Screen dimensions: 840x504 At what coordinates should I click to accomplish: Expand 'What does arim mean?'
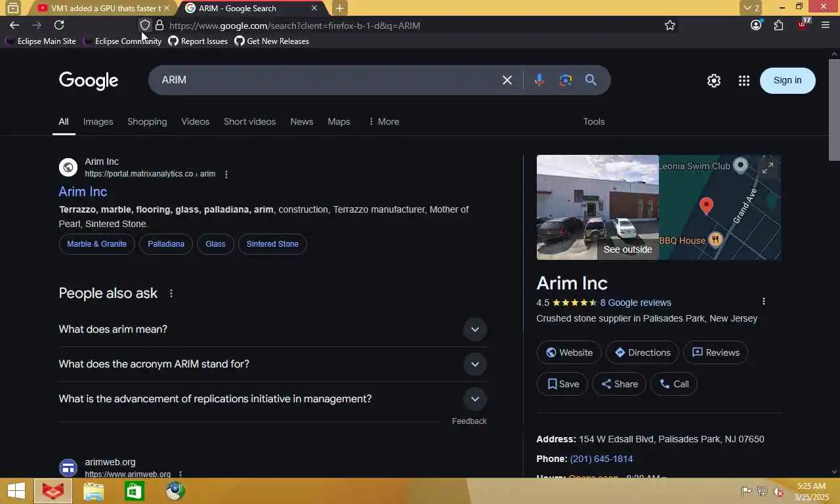(x=272, y=329)
